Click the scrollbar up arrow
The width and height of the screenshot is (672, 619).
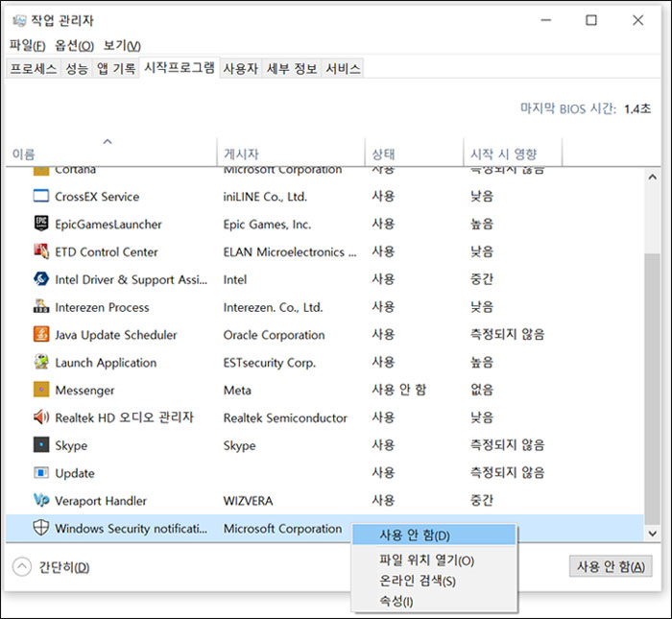(652, 177)
